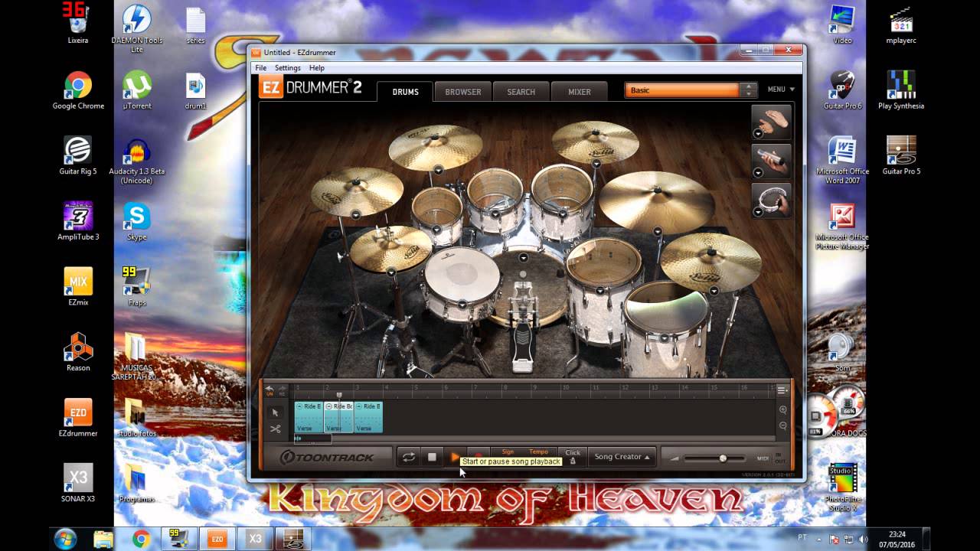Open the EZdrummer desktop shortcut
Viewport: 980px width, 551px height.
tap(78, 417)
